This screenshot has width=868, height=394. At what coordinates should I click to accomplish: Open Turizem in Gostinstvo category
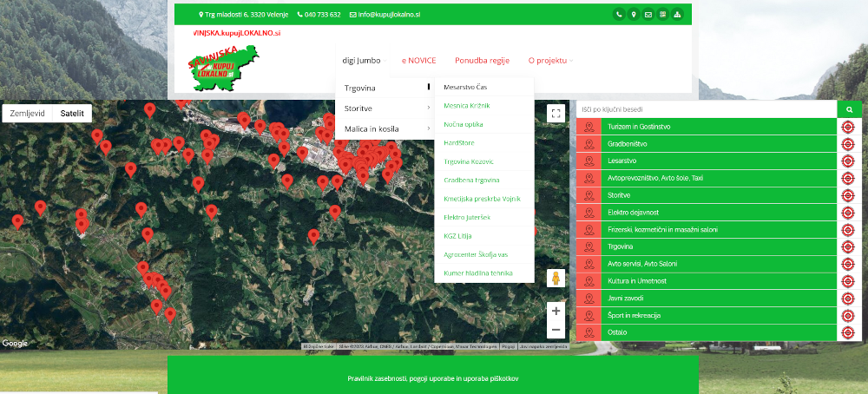tap(719, 127)
